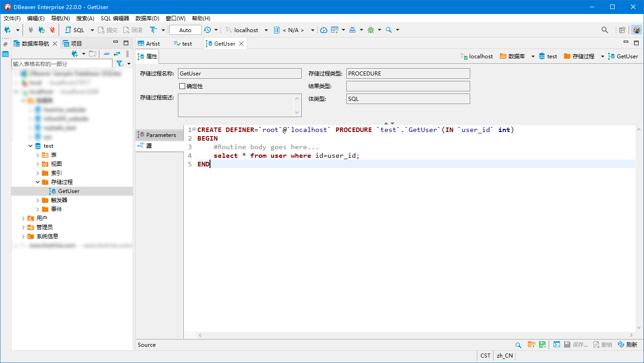Open the transaction log clock icon
Image resolution: width=644 pixels, height=363 pixels.
coord(207,30)
